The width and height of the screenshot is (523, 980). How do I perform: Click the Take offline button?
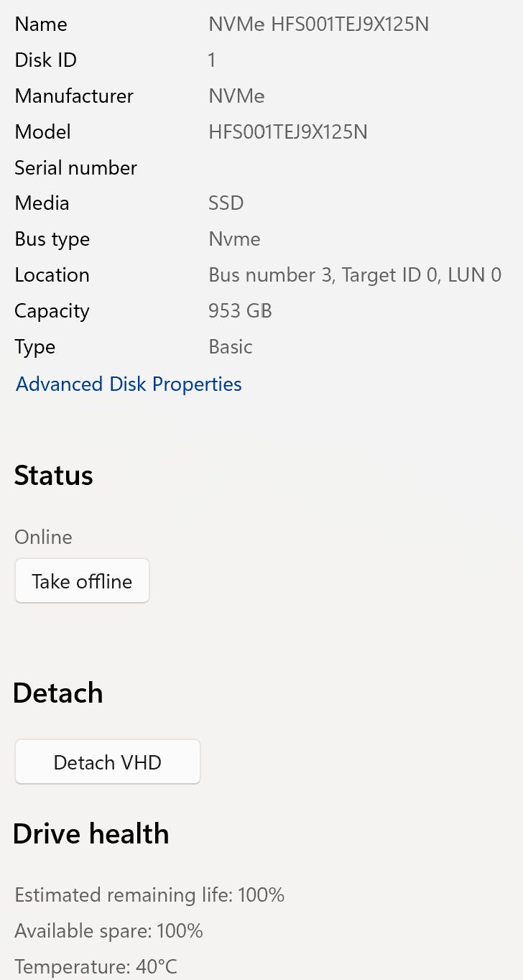coord(82,581)
